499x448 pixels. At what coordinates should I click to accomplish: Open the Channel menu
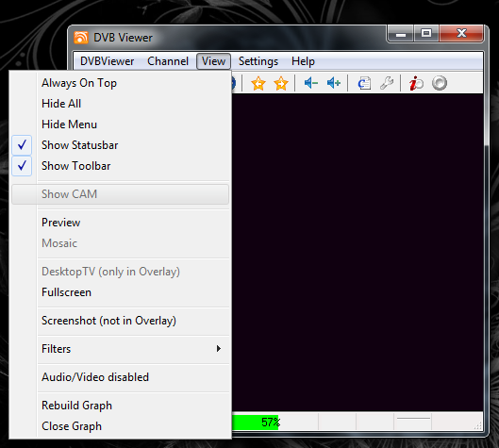click(168, 61)
